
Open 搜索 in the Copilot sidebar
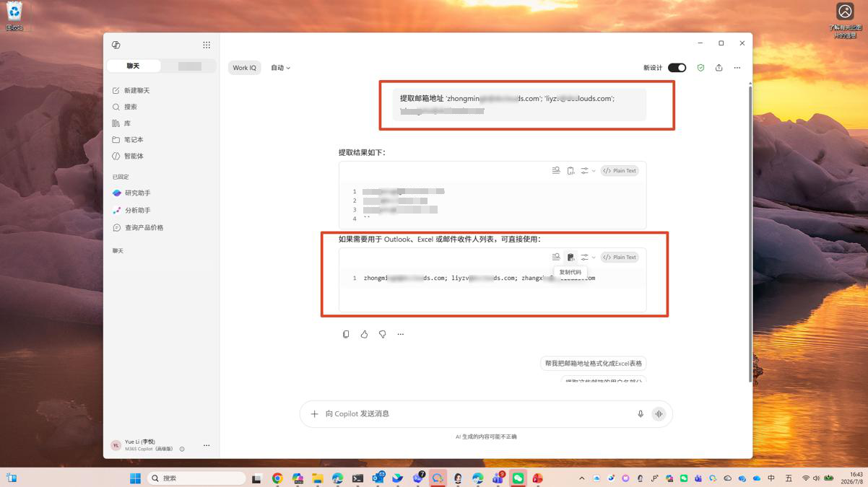(x=124, y=107)
